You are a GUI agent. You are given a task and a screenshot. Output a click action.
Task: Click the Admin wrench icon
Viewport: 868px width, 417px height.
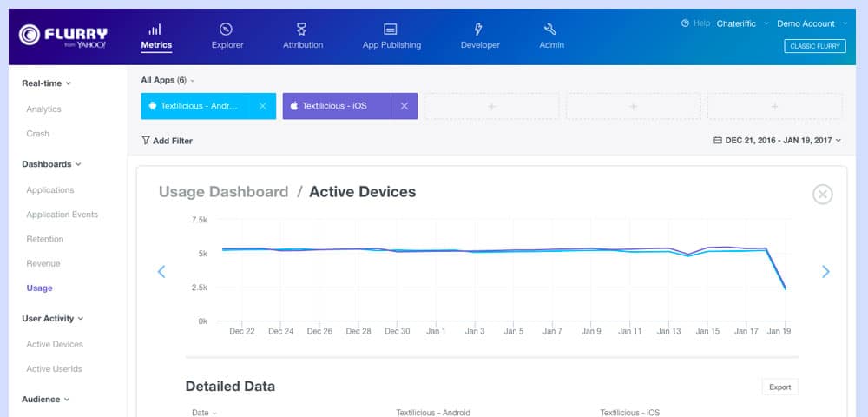coord(549,30)
